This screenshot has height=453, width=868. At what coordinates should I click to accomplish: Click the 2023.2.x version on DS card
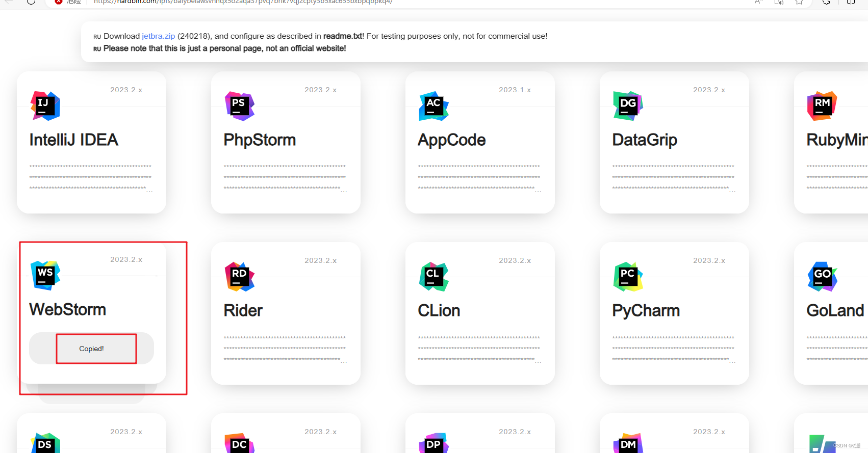pos(126,432)
